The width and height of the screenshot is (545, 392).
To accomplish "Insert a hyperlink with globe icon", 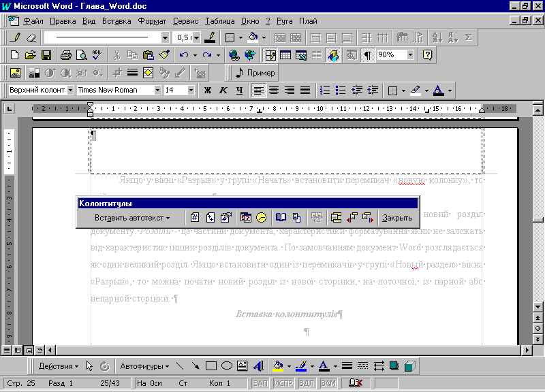I will click(x=234, y=55).
